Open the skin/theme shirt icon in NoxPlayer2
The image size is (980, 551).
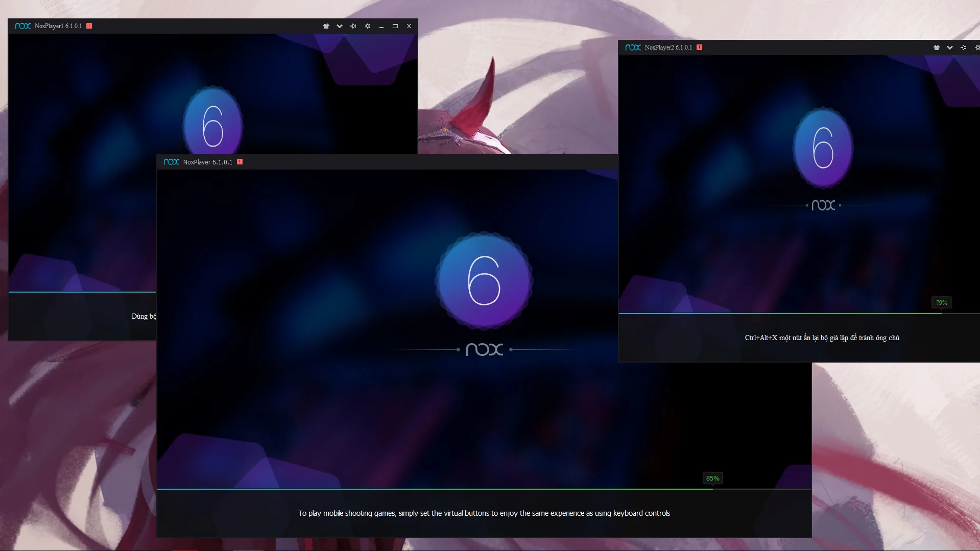click(x=937, y=47)
